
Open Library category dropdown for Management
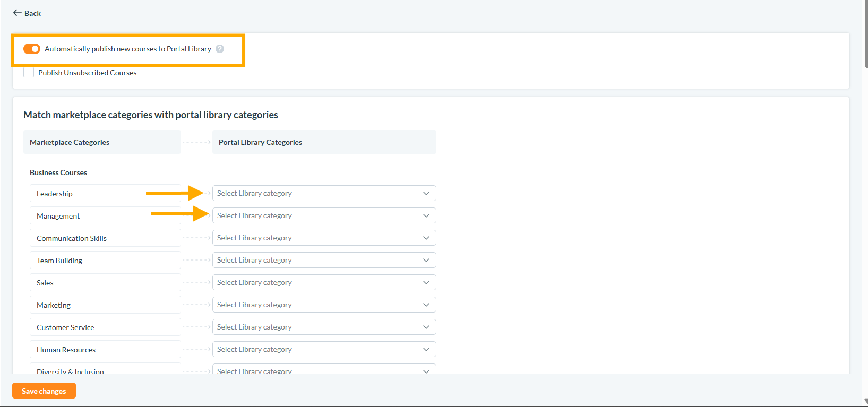(324, 215)
